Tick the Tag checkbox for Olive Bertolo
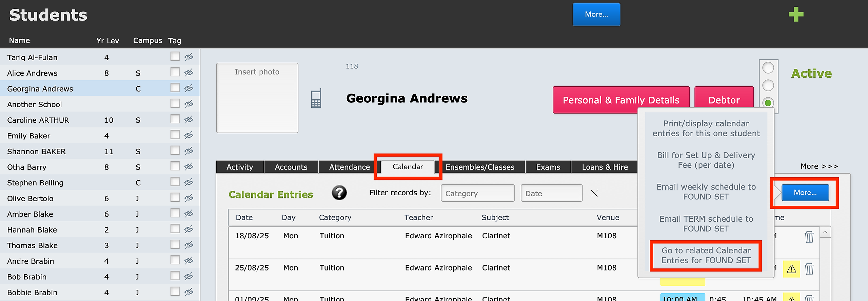Viewport: 868px width, 301px height. point(175,197)
